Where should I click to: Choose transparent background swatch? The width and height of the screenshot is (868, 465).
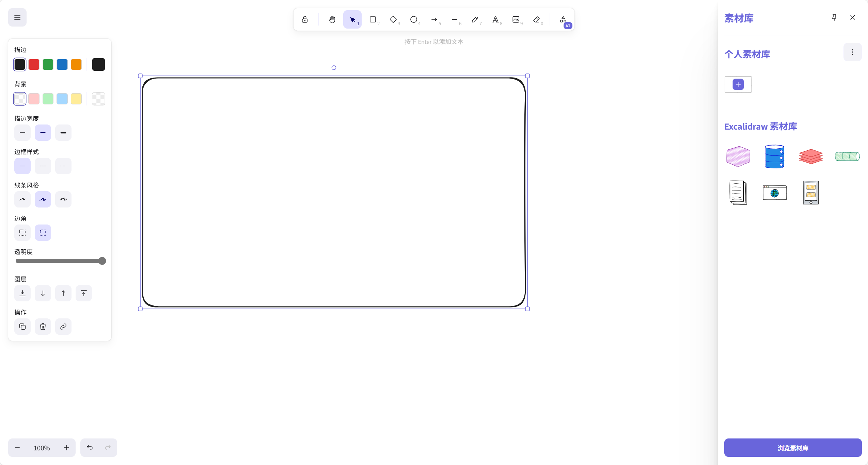click(20, 99)
